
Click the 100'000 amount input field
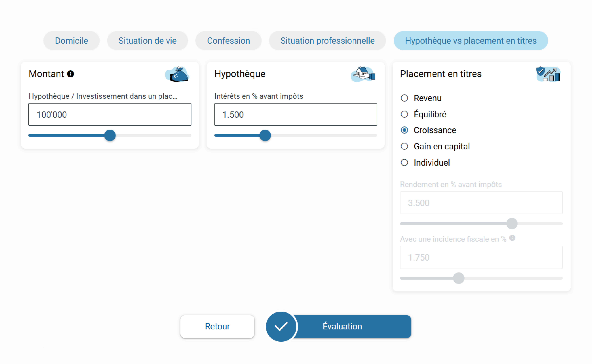click(x=110, y=115)
